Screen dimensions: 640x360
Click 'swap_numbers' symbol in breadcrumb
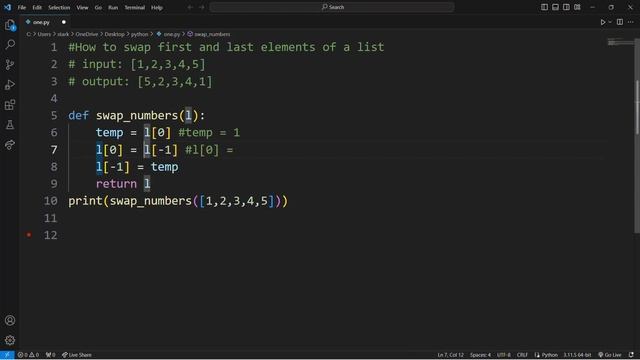209,34
